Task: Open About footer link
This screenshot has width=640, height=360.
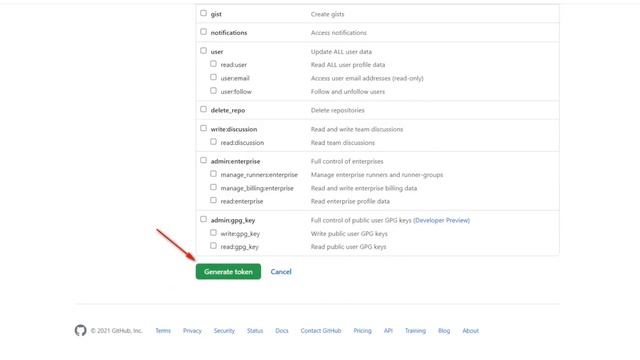Action: 471,331
